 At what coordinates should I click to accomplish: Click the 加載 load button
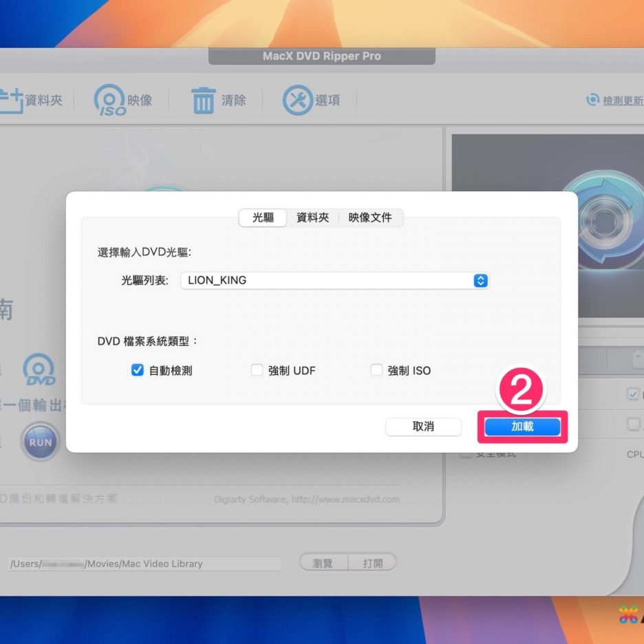(522, 427)
